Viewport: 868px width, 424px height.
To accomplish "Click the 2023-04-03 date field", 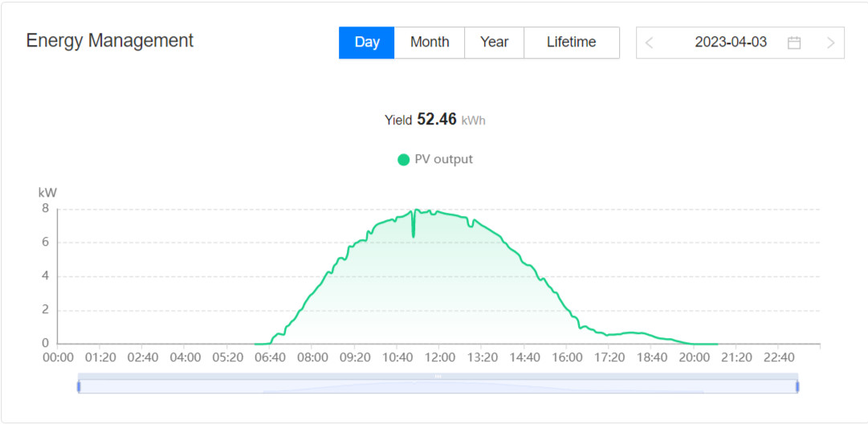I will (x=730, y=43).
